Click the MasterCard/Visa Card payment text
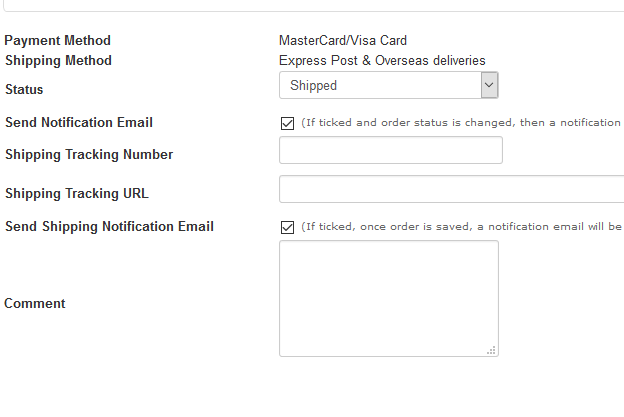Screen dimensions: 624x417 pyautogui.click(x=343, y=41)
